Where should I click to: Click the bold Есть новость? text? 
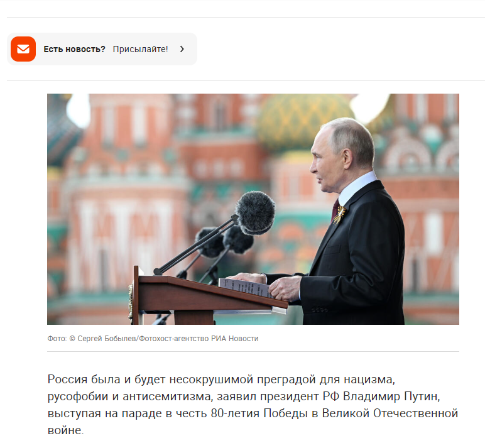click(74, 49)
